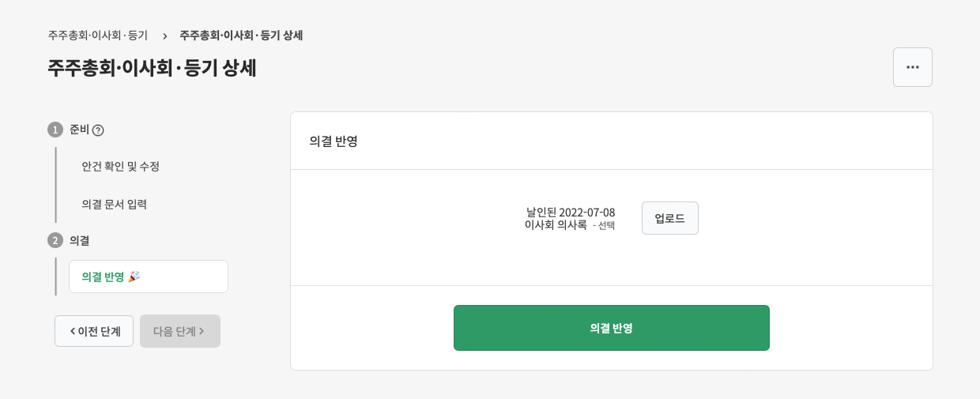Viewport: 980px width, 399px height.
Task: Go back with the 이전 단계 button
Action: pos(94,331)
